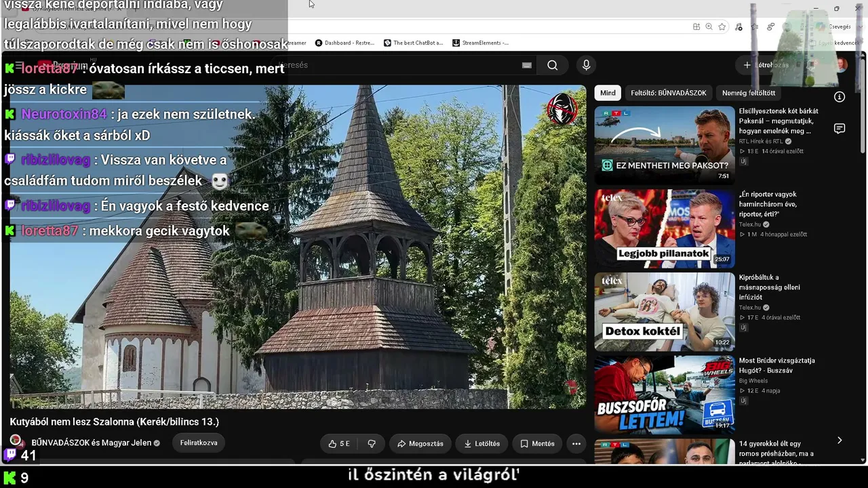Screen dimensions: 868x488
Task: Select the Feltöltő: BŰNVADÁSZOK filter chip
Action: (x=669, y=93)
